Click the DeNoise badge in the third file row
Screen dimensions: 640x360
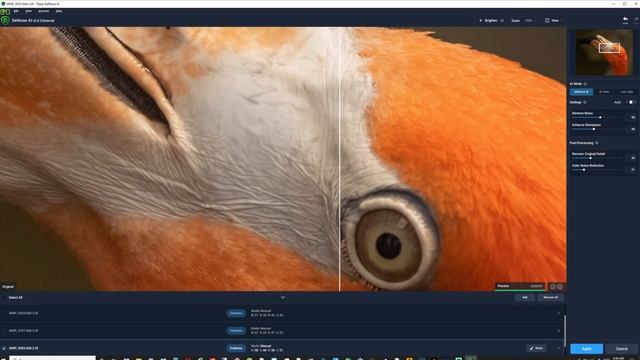[236, 348]
